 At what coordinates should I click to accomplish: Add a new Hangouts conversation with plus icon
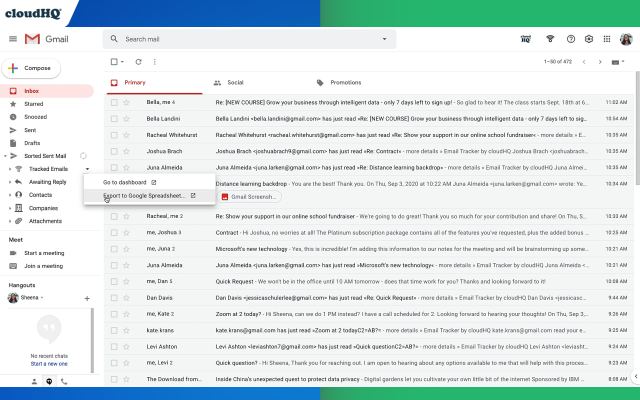click(87, 298)
